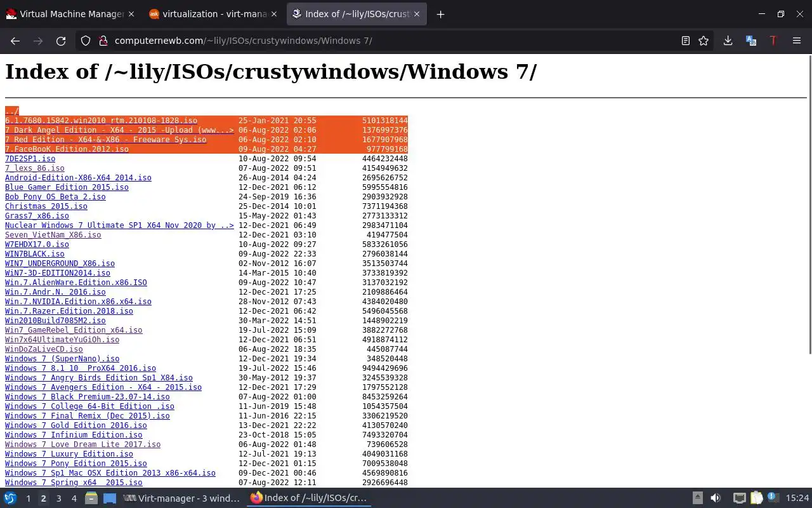Image resolution: width=812 pixels, height=508 pixels.
Task: Open Blue Gamer Edition 2015.iso link
Action: [67, 187]
